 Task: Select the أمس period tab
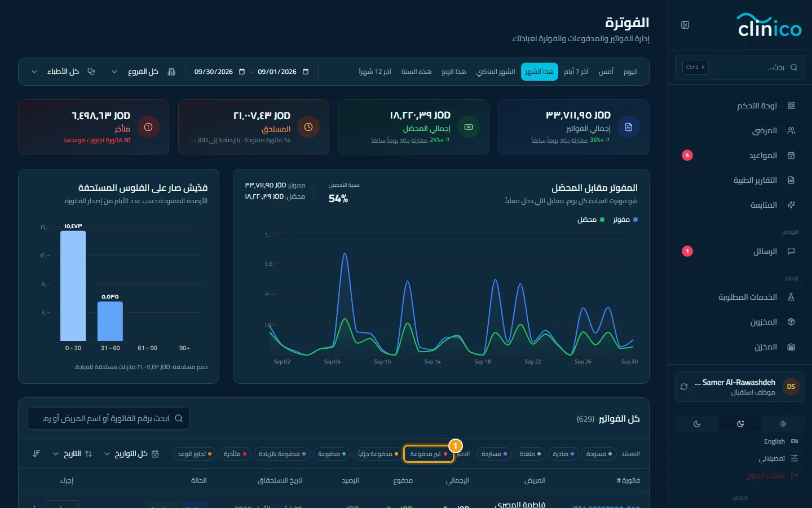tap(606, 72)
